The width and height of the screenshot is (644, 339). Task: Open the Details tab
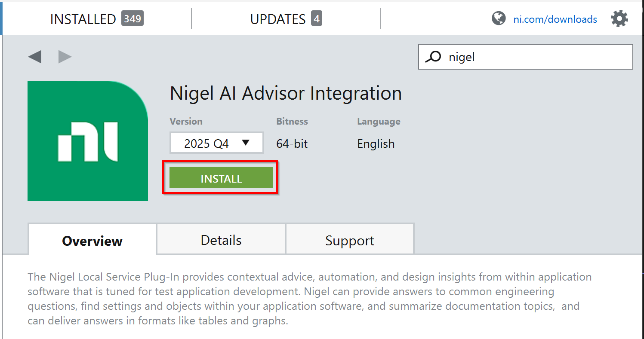(221, 240)
